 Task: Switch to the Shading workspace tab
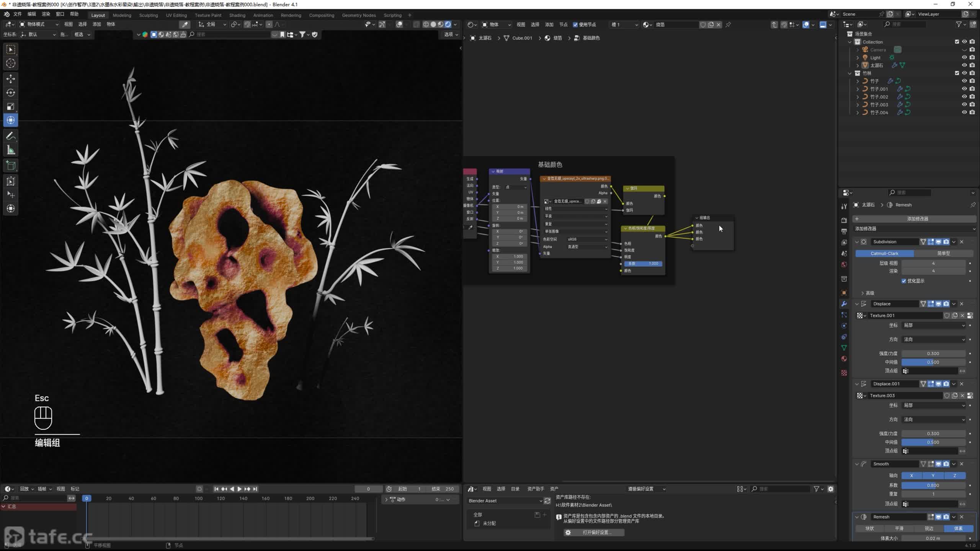[237, 15]
